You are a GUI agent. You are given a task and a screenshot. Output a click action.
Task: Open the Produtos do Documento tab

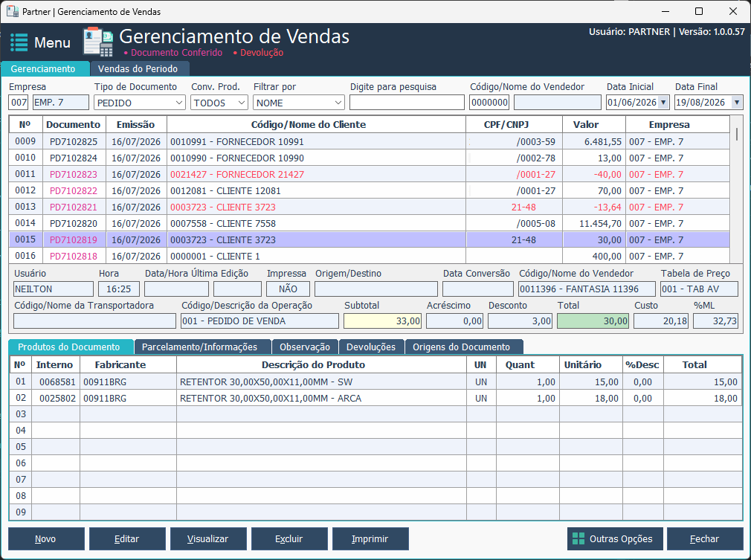click(x=69, y=347)
